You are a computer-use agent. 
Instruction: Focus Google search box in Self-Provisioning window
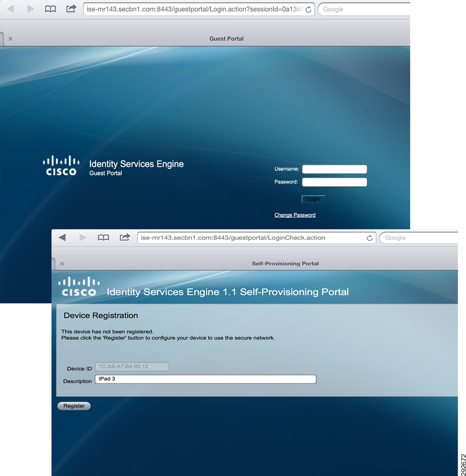point(418,238)
